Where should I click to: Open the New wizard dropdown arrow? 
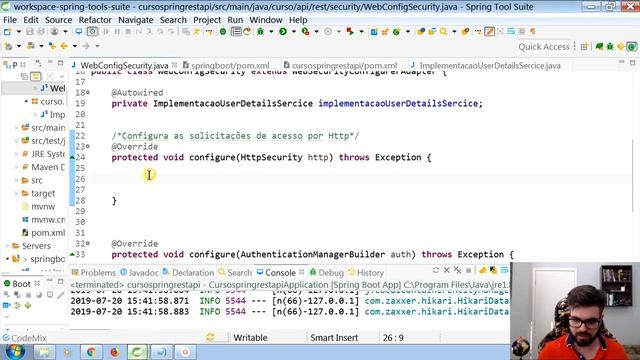pyautogui.click(x=18, y=31)
